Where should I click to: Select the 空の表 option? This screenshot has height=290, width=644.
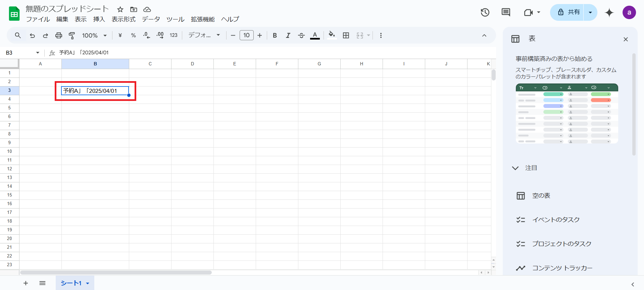(x=541, y=196)
